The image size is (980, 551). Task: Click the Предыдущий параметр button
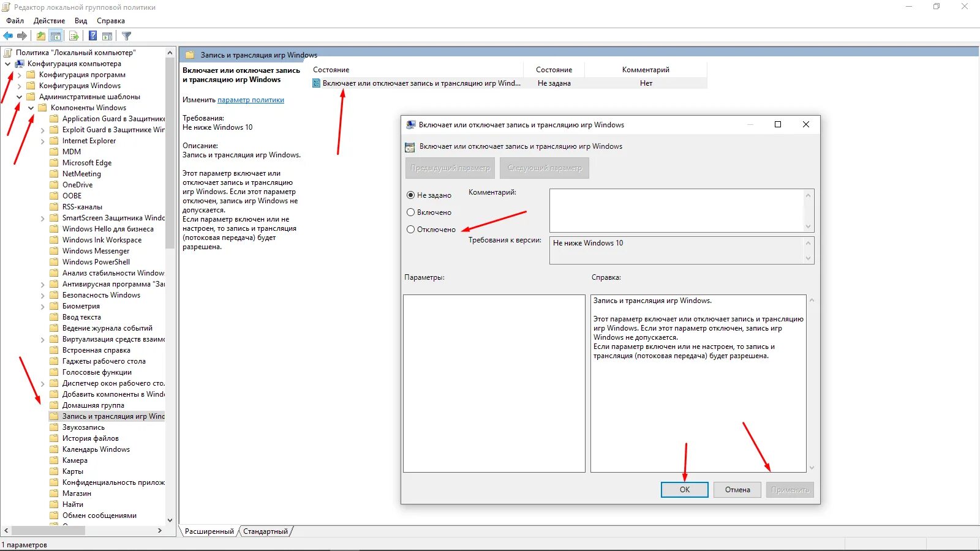tap(450, 168)
